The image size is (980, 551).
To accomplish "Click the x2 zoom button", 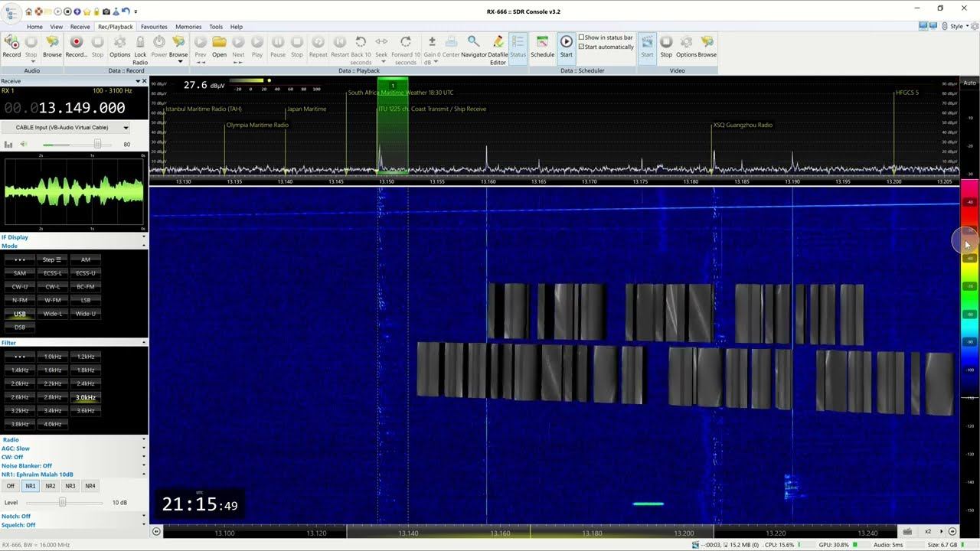I will pyautogui.click(x=928, y=532).
